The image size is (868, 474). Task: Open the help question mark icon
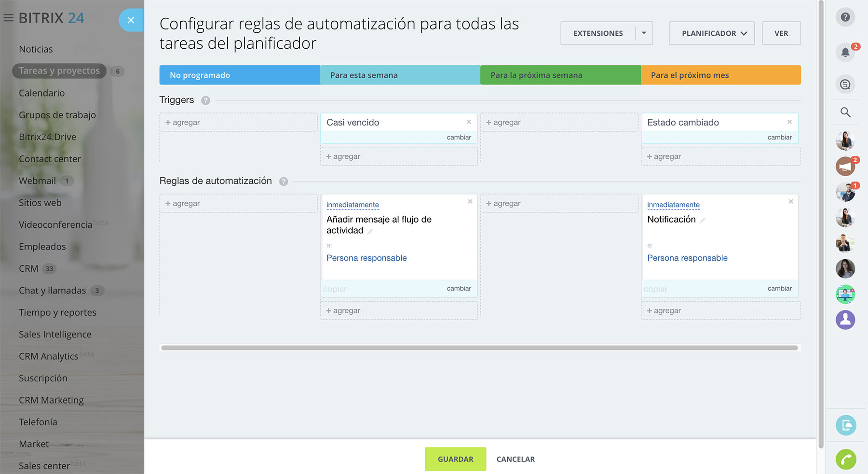pos(845,17)
